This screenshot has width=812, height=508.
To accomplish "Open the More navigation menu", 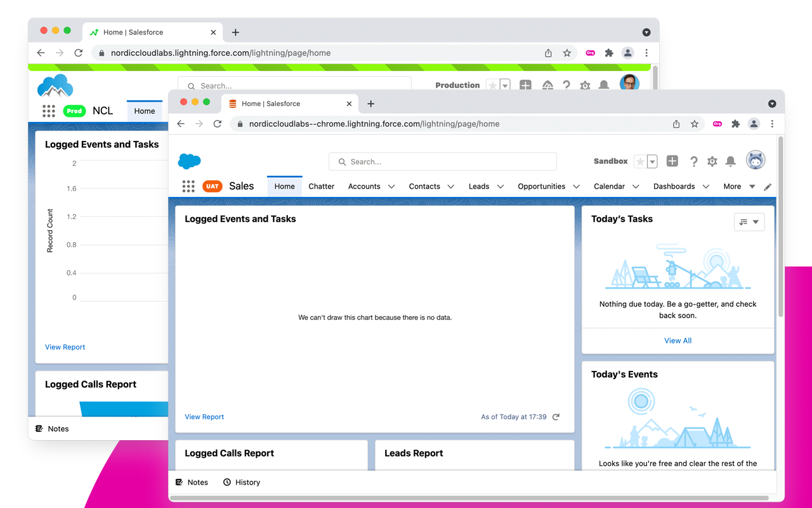I will click(739, 187).
